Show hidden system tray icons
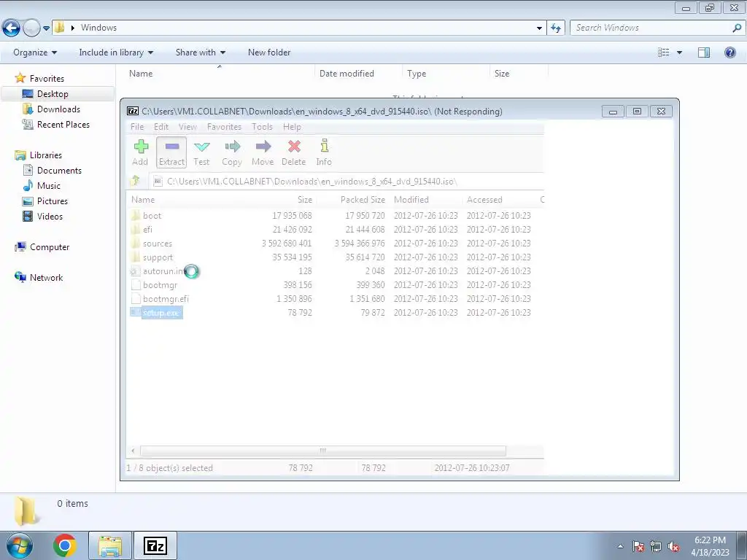The height and width of the screenshot is (560, 747). tap(620, 546)
